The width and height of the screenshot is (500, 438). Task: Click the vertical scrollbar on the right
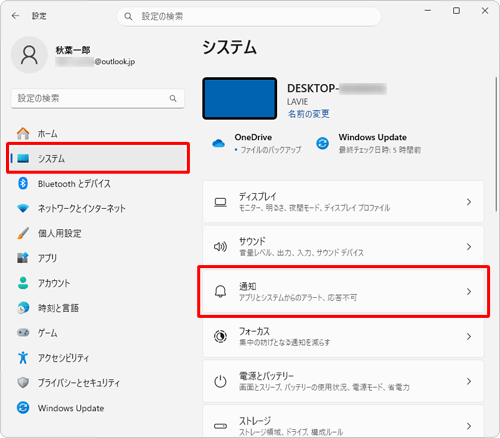pyautogui.click(x=496, y=144)
